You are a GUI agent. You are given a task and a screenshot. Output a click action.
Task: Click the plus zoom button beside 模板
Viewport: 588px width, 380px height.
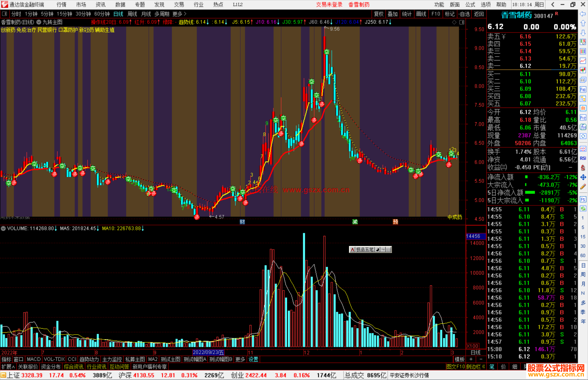[471, 359]
